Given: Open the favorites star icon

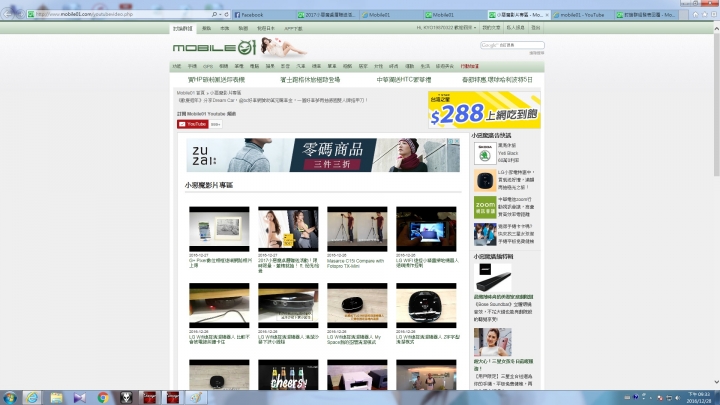Looking at the screenshot, I should (x=705, y=15).
